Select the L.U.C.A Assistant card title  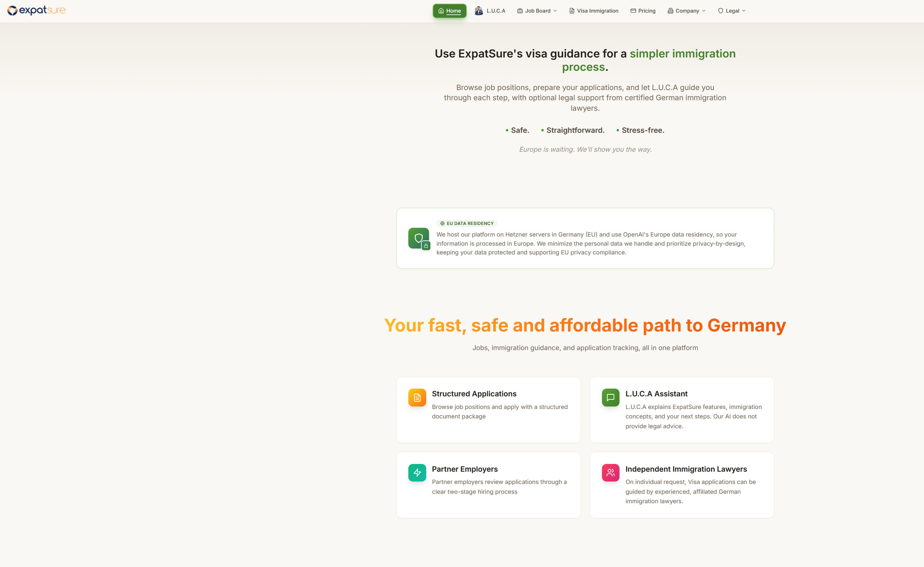(656, 394)
